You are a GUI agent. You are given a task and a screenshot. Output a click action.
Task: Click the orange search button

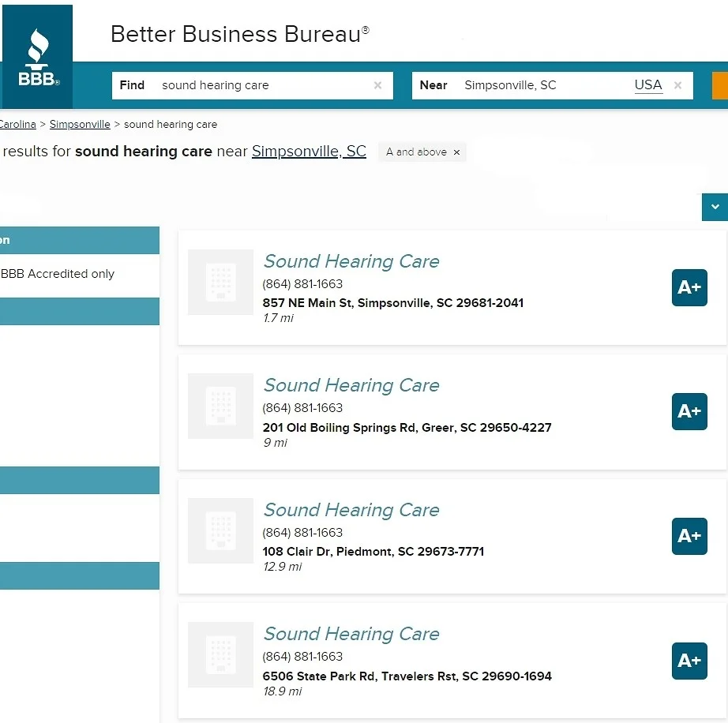720,85
